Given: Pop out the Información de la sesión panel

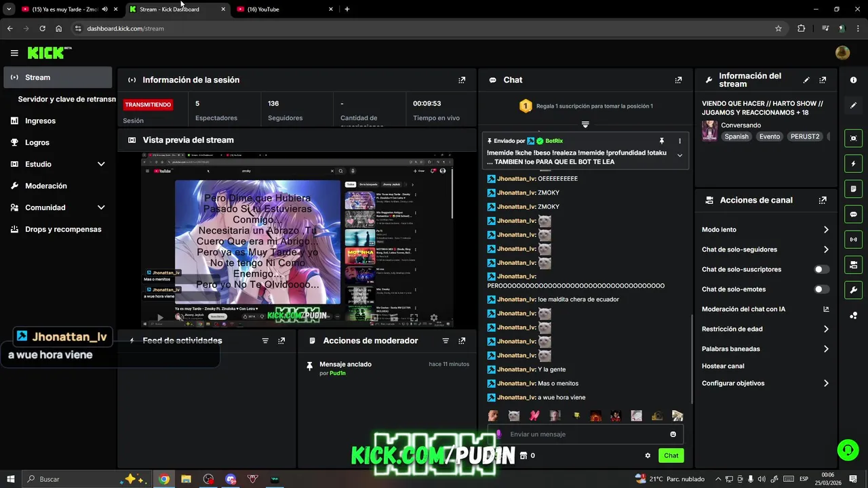Looking at the screenshot, I should (462, 80).
